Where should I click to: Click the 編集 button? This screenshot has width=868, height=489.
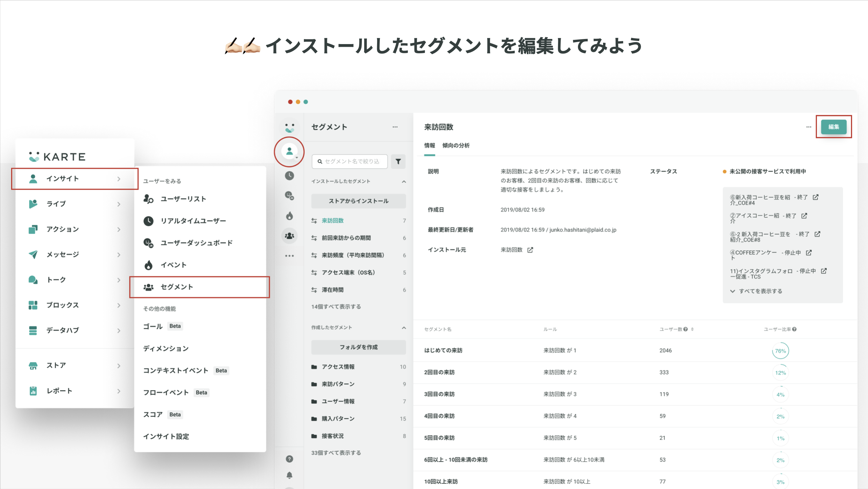833,127
